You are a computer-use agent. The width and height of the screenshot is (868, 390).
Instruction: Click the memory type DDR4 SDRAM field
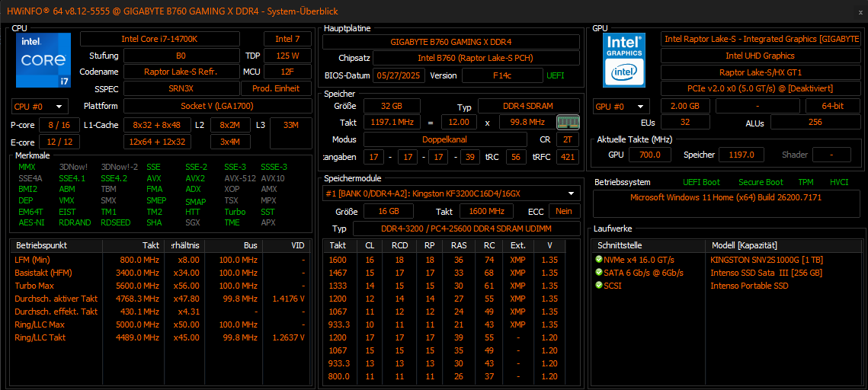tap(529, 106)
